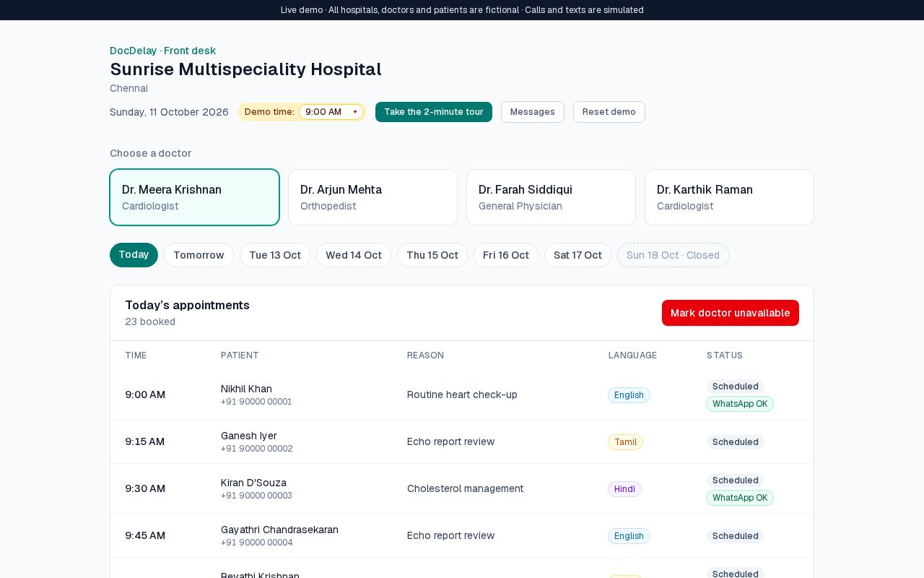Viewport: 924px width, 578px height.
Task: Click Echo report review for Ganesh Iyer
Action: click(x=450, y=441)
